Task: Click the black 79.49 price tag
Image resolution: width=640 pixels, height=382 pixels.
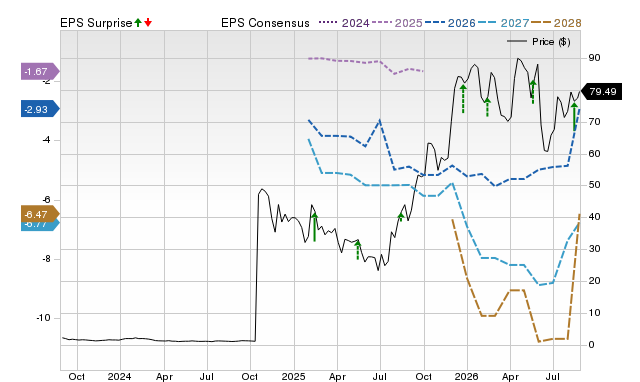Action: 601,91
